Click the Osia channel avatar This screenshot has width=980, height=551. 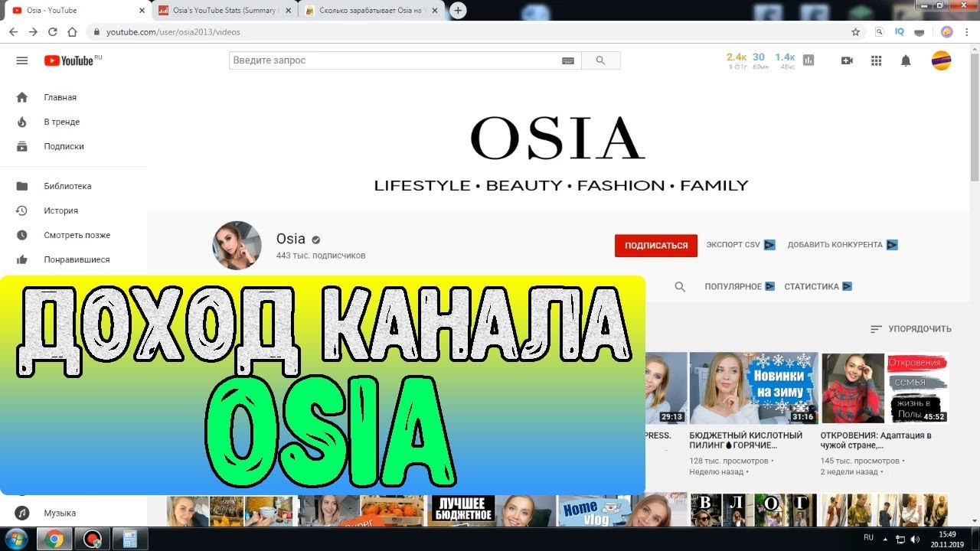coord(237,246)
